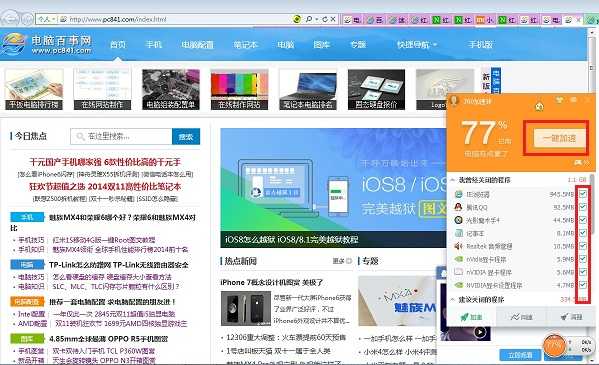Viewport: 599px width, 365px height.
Task: Open the 笔记本 navigation item
Action: point(246,45)
